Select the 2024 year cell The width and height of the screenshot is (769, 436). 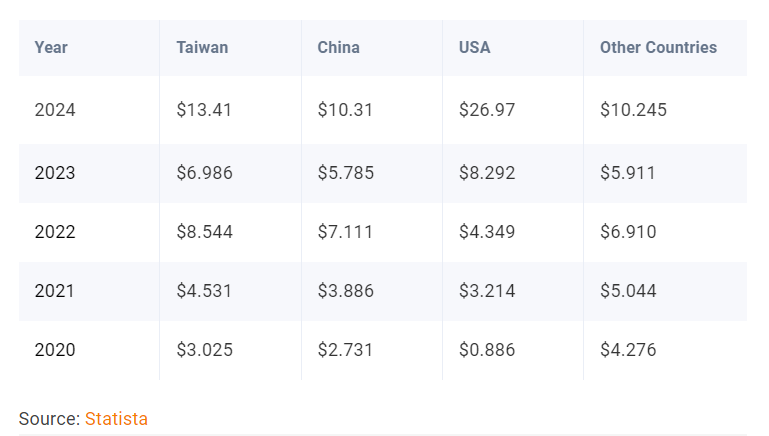55,110
